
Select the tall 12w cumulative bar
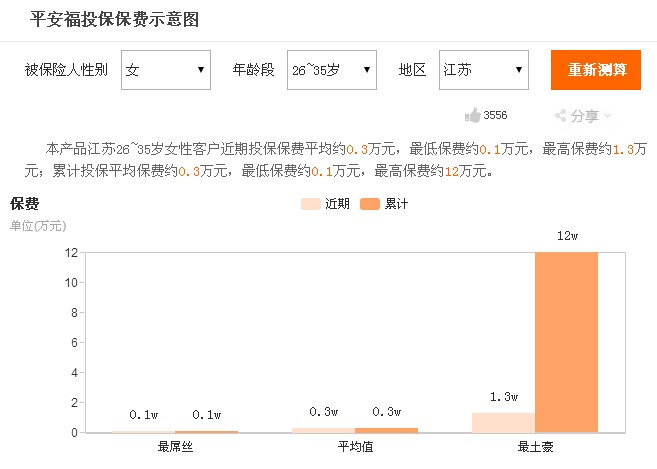566,342
